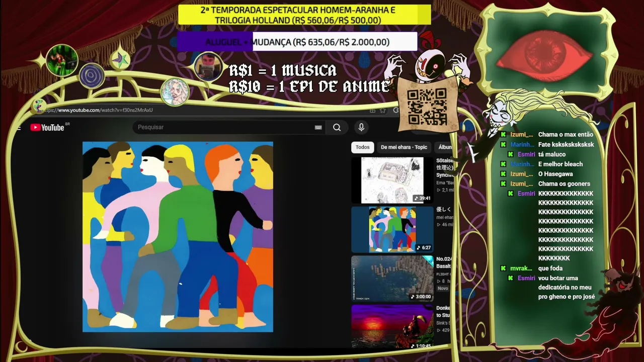Click the Kick badge beside "Fate ksksksksksksk"
Viewport: 644px width, 362px height.
(503, 145)
